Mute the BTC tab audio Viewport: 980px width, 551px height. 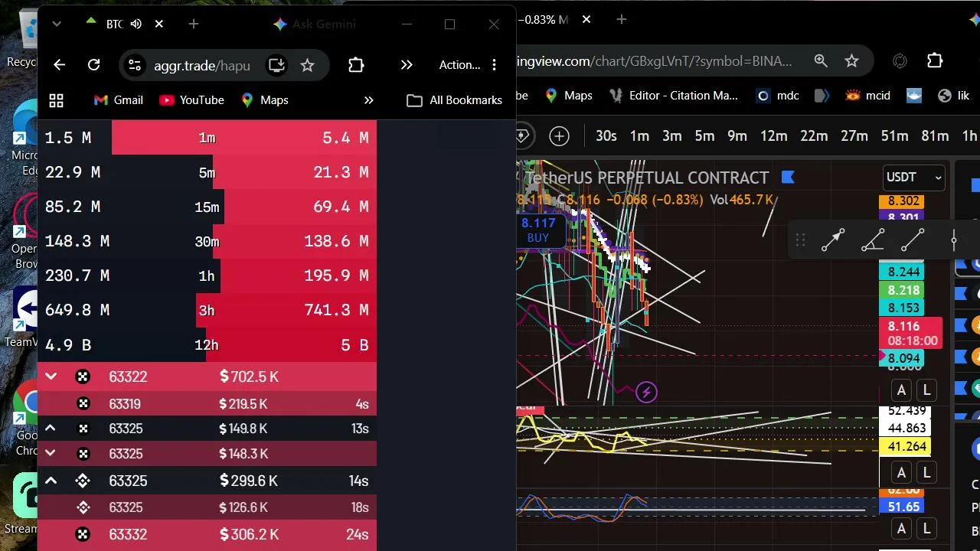tap(136, 24)
